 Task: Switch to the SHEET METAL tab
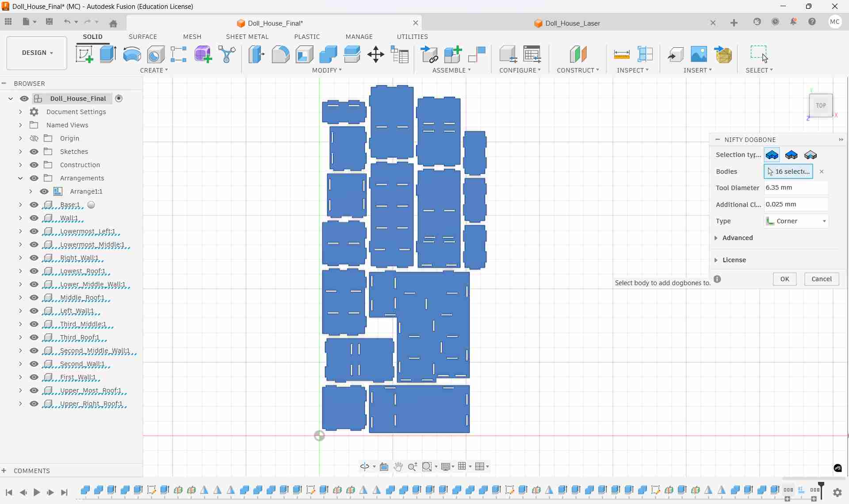tap(248, 37)
